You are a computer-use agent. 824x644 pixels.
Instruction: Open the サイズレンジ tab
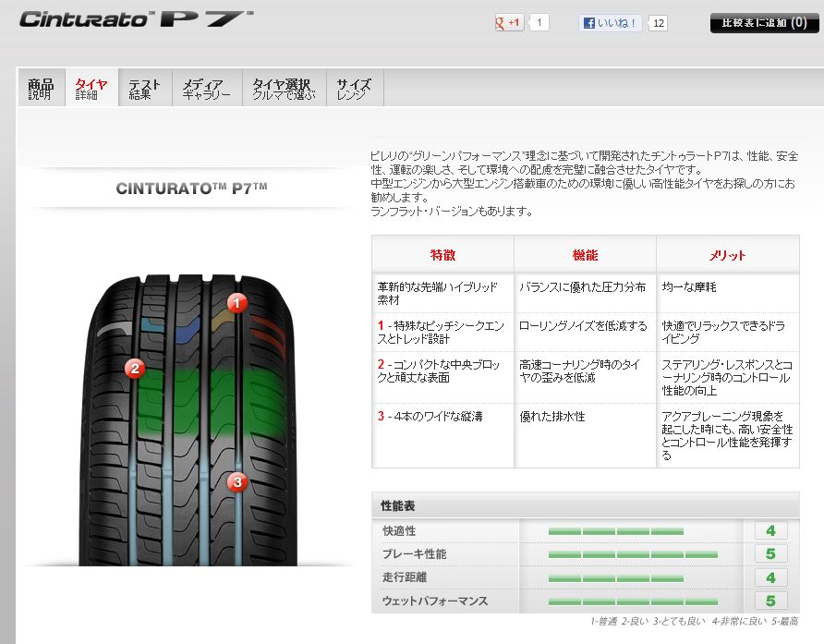tap(354, 89)
